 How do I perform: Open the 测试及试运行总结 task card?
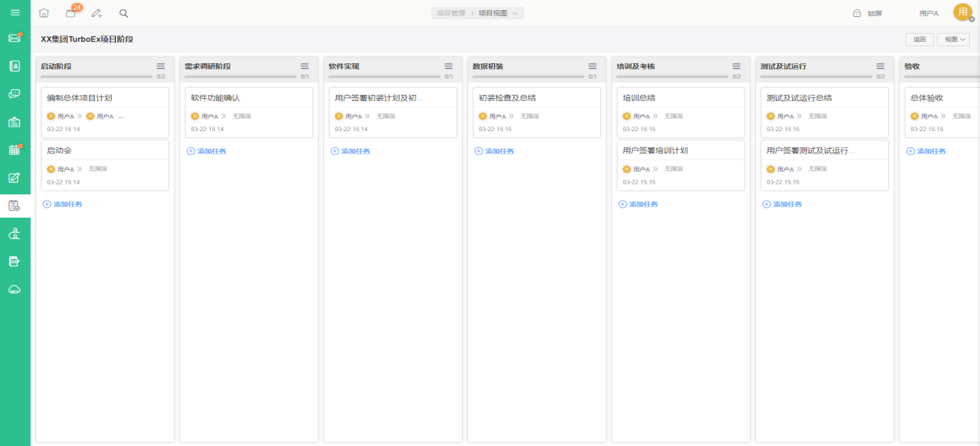[x=825, y=112]
